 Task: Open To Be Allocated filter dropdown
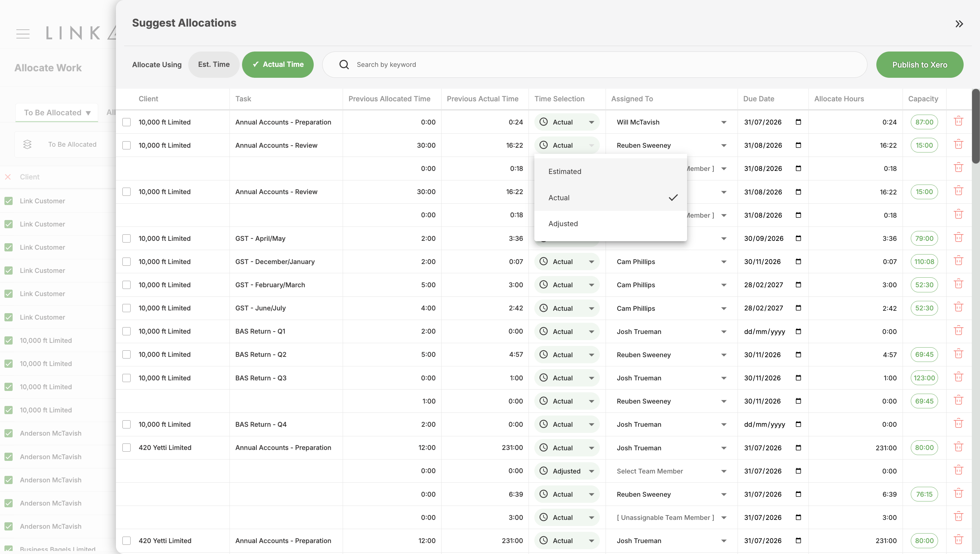click(x=57, y=113)
